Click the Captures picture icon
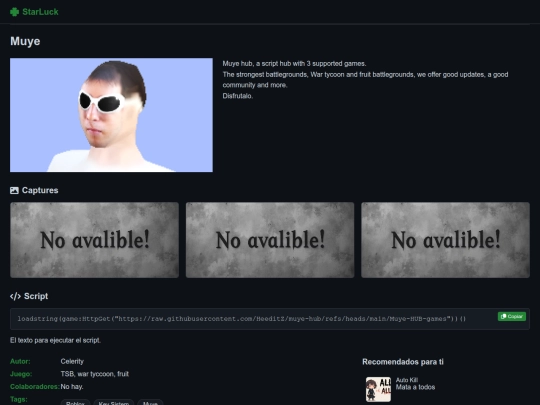 [x=14, y=190]
